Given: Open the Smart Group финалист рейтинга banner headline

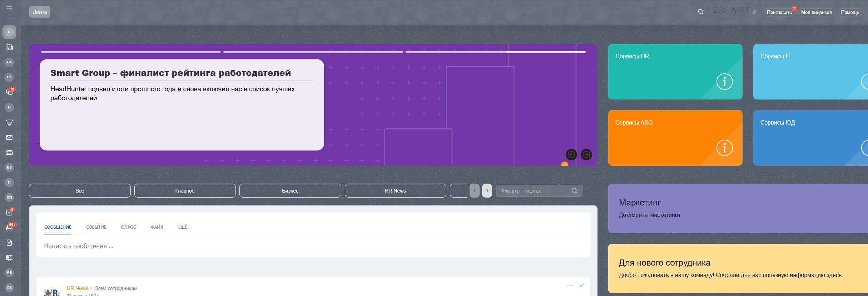Looking at the screenshot, I should click(170, 73).
